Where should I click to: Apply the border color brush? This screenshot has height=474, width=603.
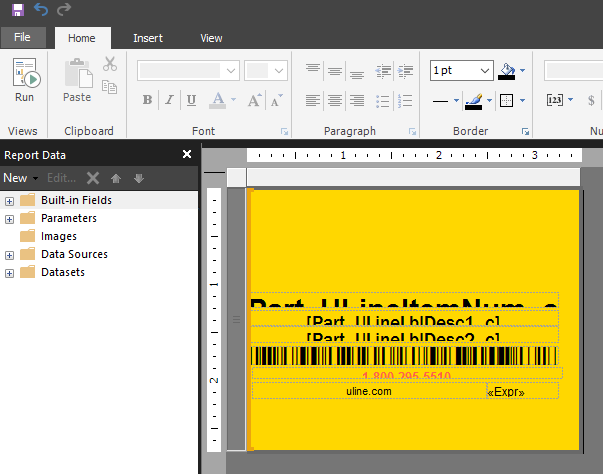point(473,101)
